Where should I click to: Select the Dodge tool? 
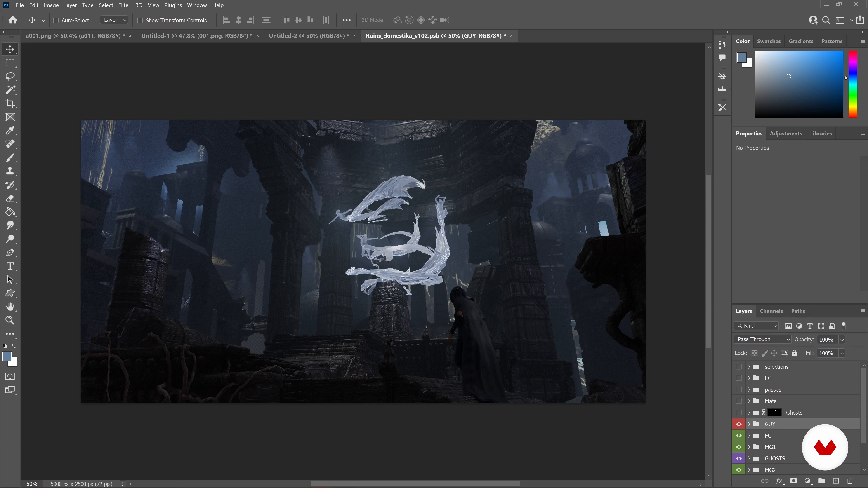(10, 239)
